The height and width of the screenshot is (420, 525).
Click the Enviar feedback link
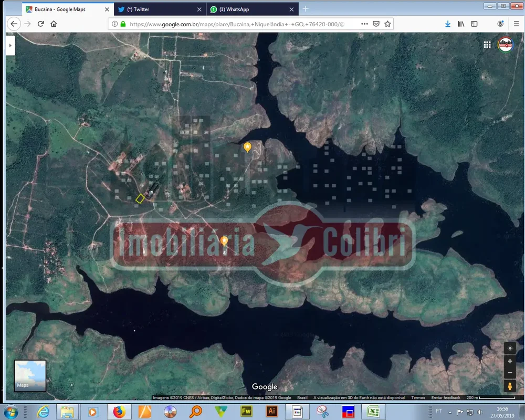[445, 397]
